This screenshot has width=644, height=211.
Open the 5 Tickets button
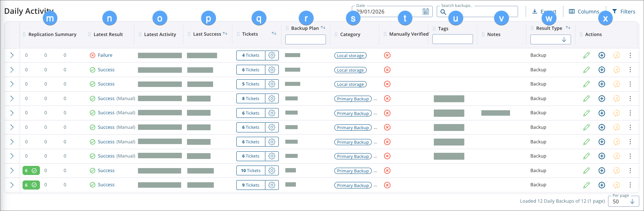point(251,84)
